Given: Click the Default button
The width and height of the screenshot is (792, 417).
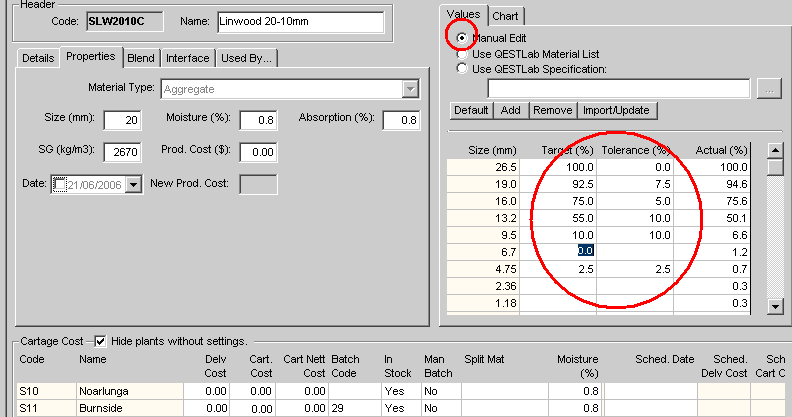Looking at the screenshot, I should (471, 110).
